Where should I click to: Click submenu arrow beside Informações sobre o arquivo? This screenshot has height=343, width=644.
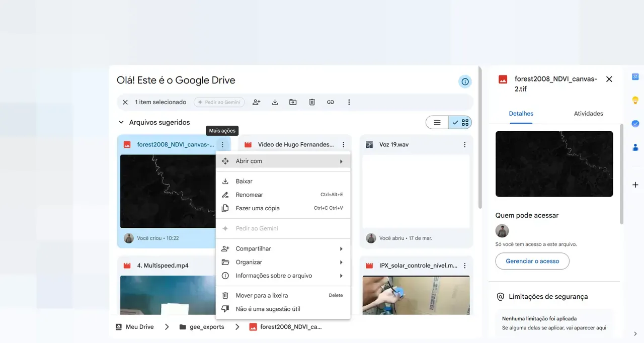coord(341,276)
